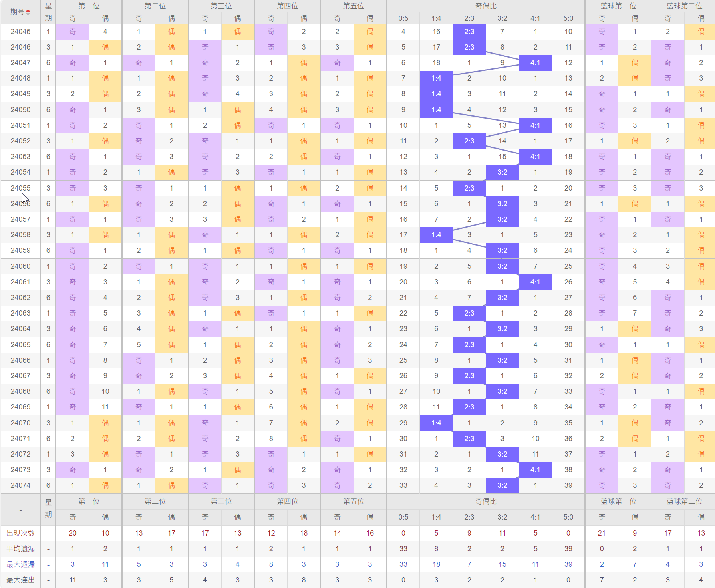Click the highlighted 4:1 cell in row 24051
The width and height of the screenshot is (715, 588).
(x=535, y=125)
